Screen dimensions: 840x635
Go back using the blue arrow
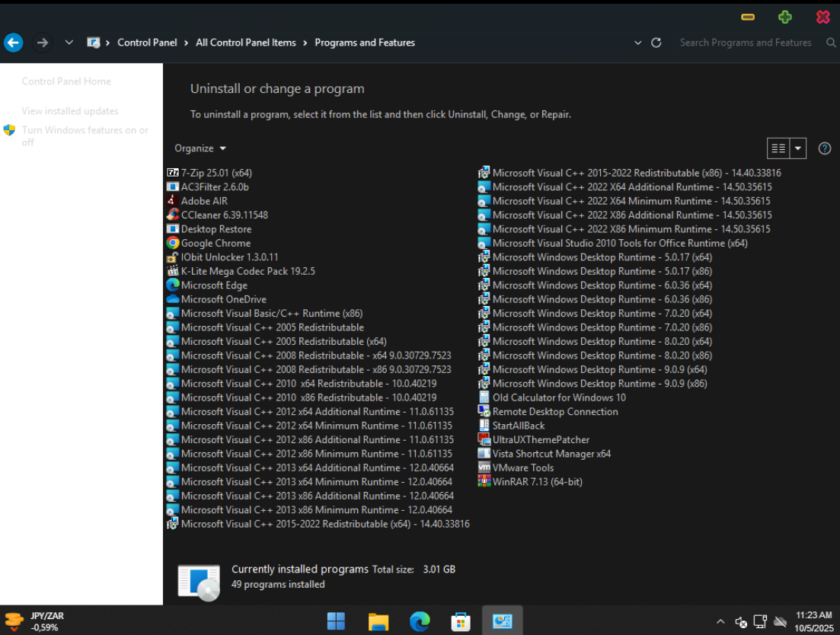[x=14, y=43]
